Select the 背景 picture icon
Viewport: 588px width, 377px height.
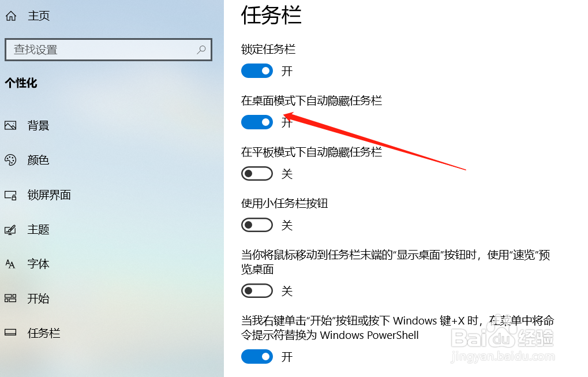coord(10,125)
